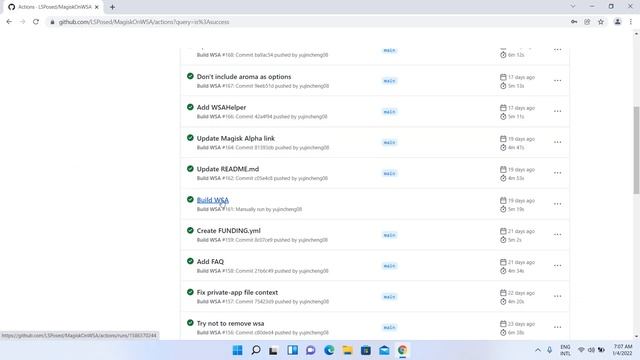Click main branch label on 'Fix private-app file context' row

(x=389, y=297)
